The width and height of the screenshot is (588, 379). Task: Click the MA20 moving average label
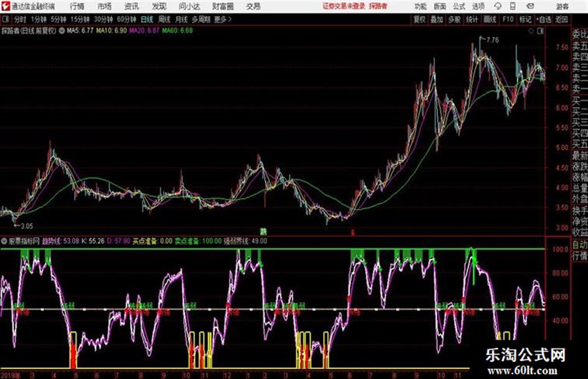144,30
